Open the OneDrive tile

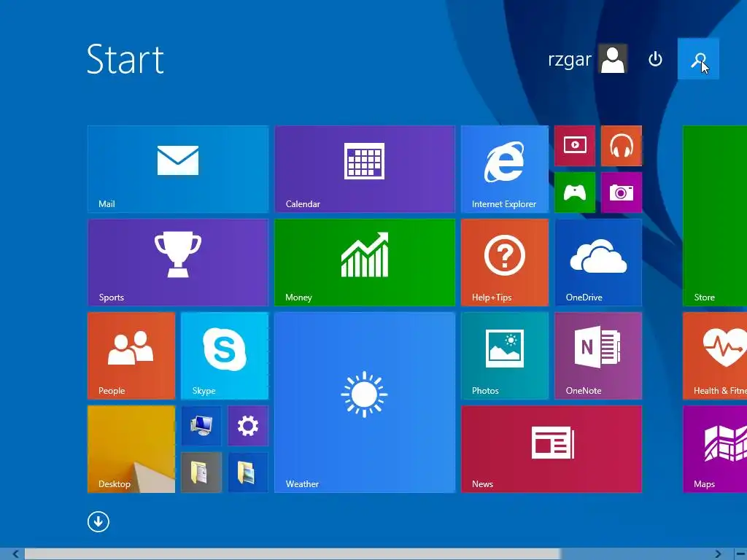598,262
